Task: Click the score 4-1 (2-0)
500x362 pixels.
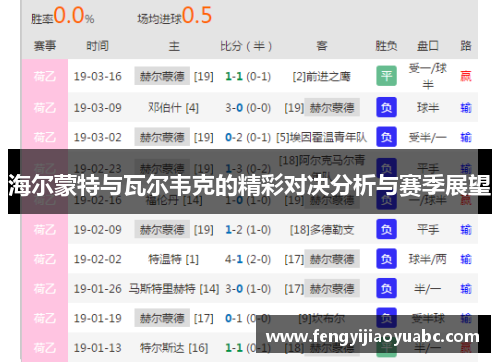Action: pyautogui.click(x=248, y=259)
